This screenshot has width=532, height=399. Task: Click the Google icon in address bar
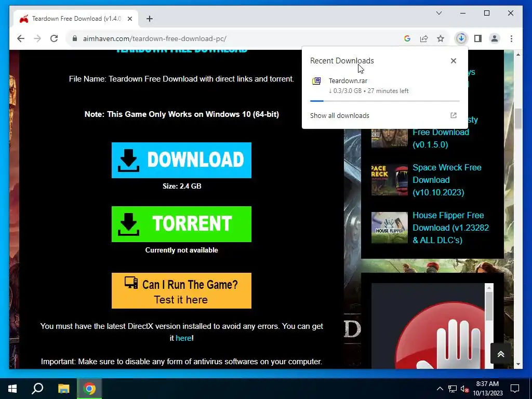pos(407,38)
